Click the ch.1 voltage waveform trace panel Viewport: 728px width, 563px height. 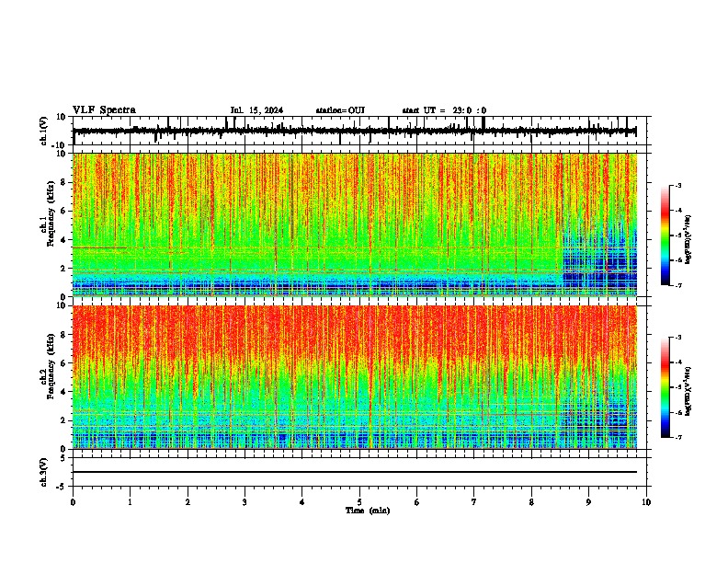[x=359, y=131]
